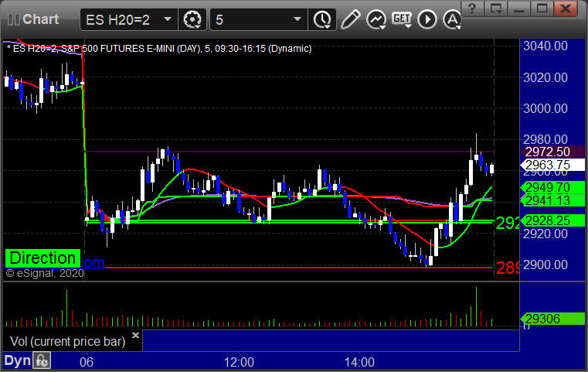Viewport: 588px width, 372px height.
Task: Click the green Direction label
Action: pyautogui.click(x=42, y=258)
